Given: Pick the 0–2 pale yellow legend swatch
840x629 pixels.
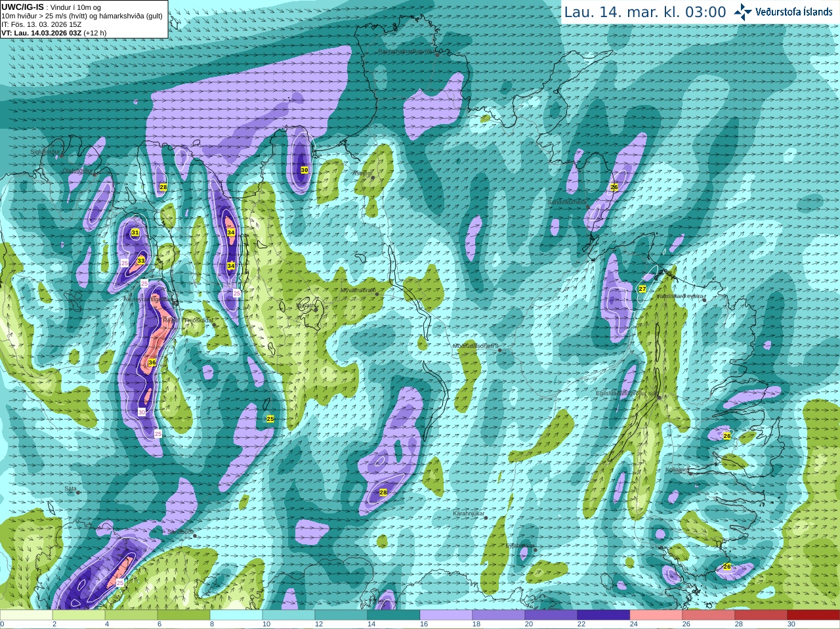Looking at the screenshot, I should (x=26, y=615).
